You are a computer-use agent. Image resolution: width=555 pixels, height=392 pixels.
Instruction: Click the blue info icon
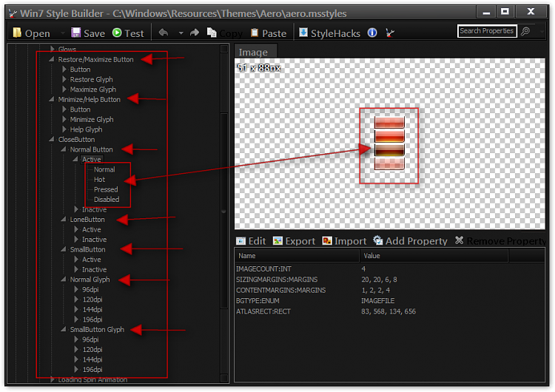click(x=372, y=33)
